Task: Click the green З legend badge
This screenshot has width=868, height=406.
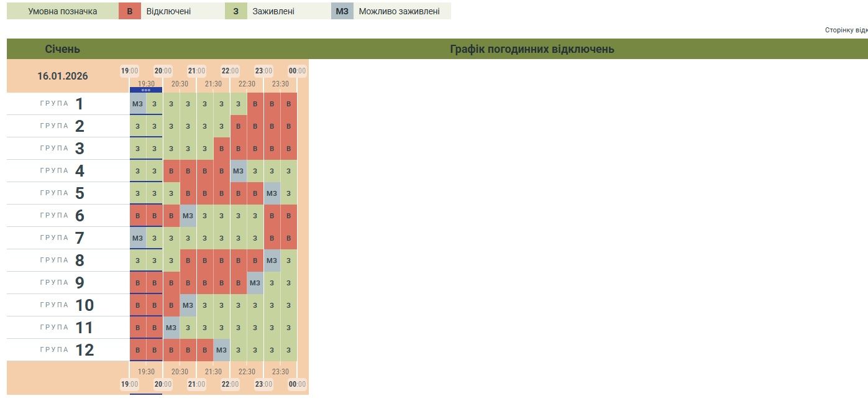Action: pyautogui.click(x=235, y=11)
